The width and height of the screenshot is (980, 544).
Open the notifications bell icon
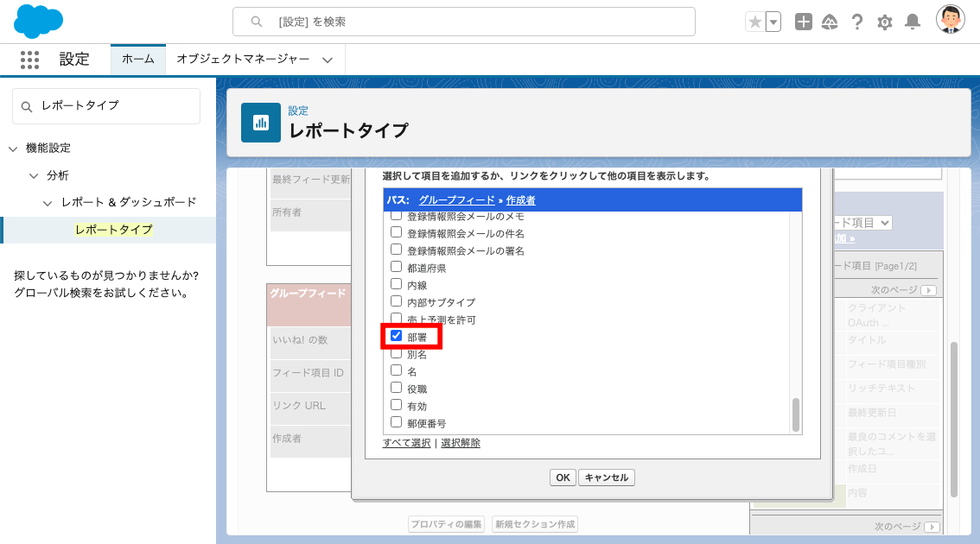(x=912, y=22)
